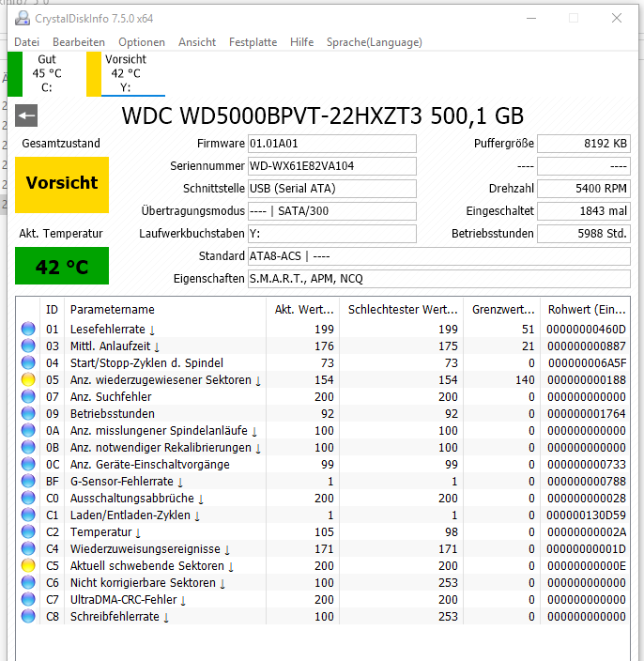Click the Puffergröße field 8192 KB

point(584,144)
